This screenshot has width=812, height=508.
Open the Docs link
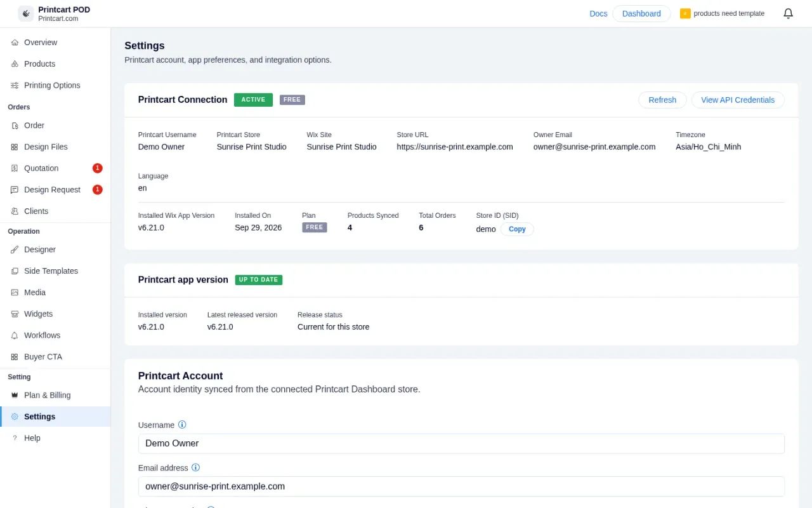(x=598, y=13)
